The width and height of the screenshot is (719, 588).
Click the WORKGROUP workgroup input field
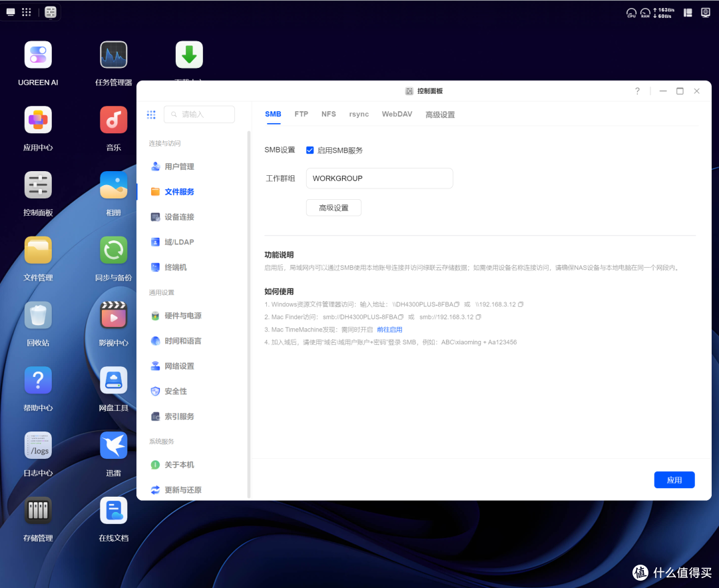tap(379, 178)
